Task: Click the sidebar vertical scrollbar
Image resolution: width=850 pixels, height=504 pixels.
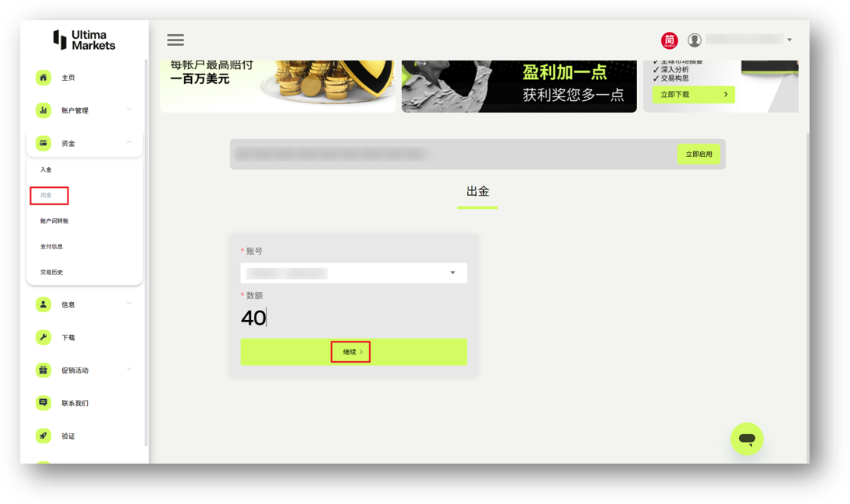Action: tap(146, 252)
